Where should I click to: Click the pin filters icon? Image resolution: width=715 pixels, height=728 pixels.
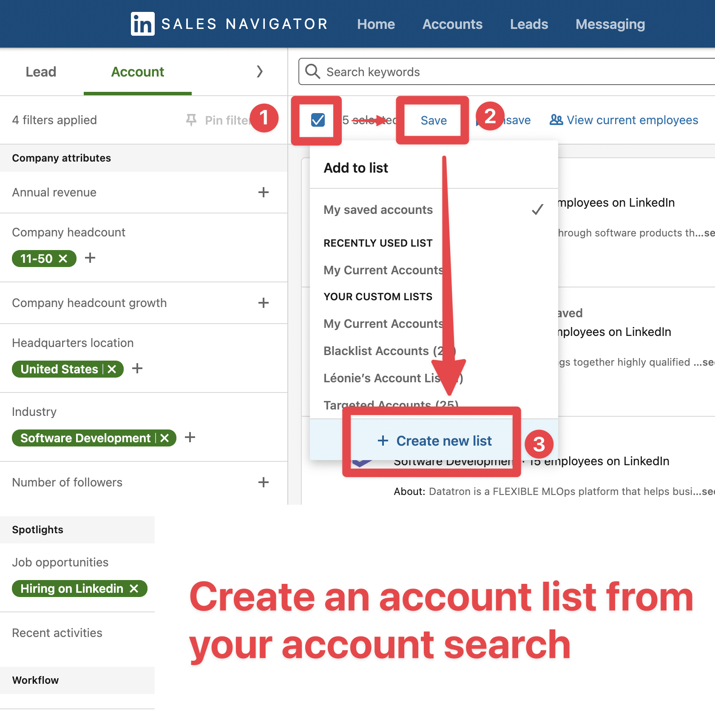coord(192,120)
